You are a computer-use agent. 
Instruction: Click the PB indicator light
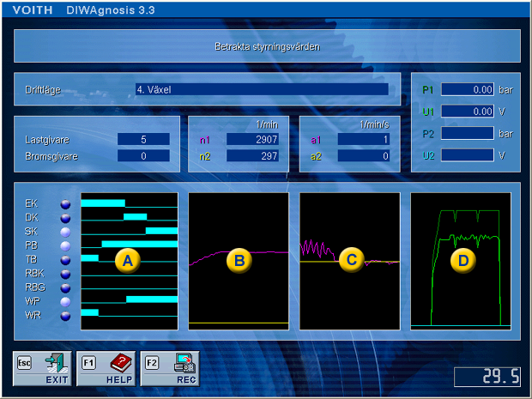point(65,246)
